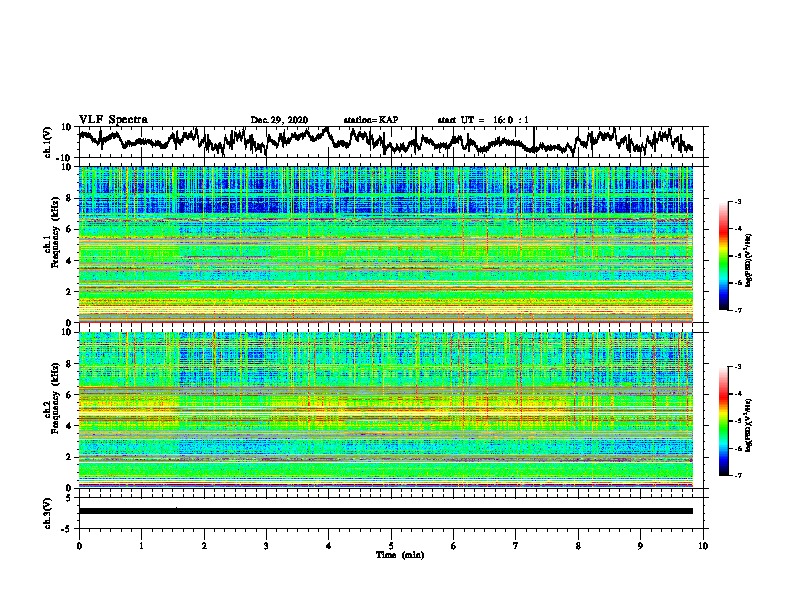Click the '2' kHz tick on ch.1 spectrogram

pyautogui.click(x=70, y=291)
